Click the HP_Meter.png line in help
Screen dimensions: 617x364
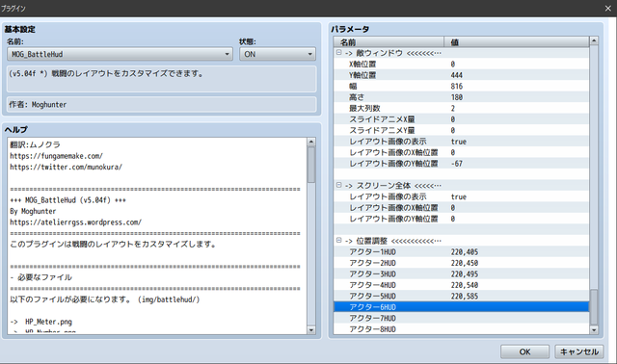click(41, 322)
